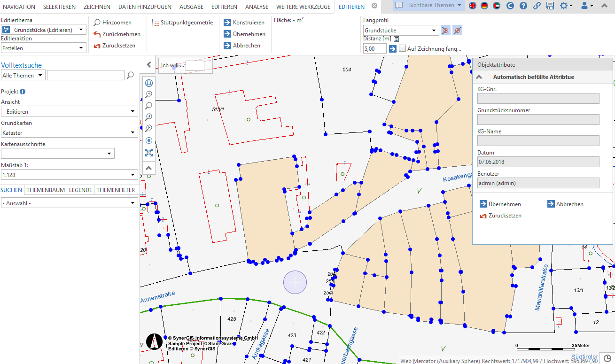
Task: Collapse 'Automatisch befüllte Attribute' section
Action: [479, 77]
